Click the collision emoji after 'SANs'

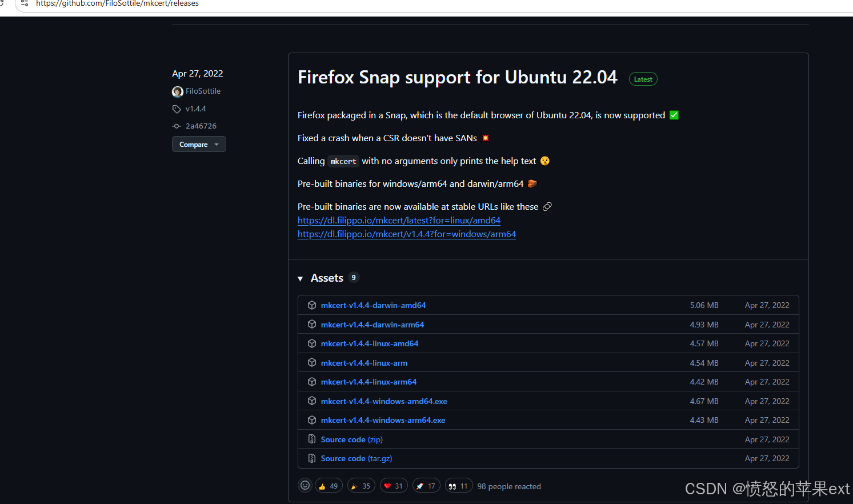486,138
